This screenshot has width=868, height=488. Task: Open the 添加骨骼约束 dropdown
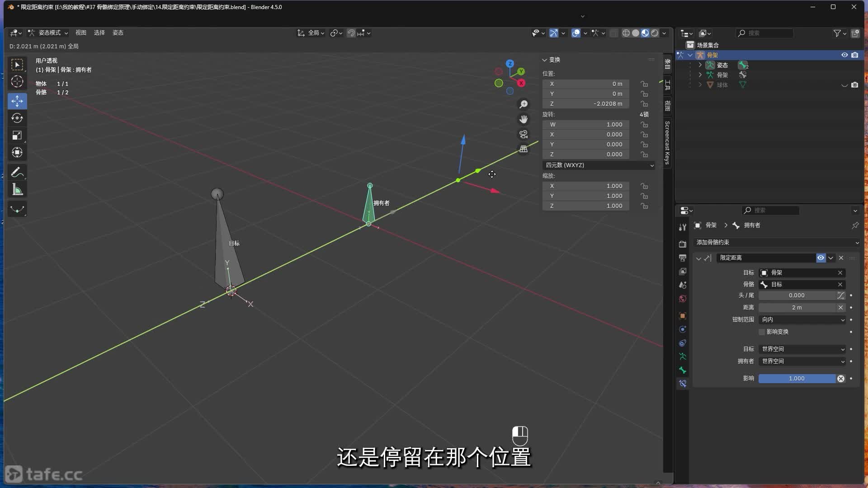pyautogui.click(x=777, y=243)
